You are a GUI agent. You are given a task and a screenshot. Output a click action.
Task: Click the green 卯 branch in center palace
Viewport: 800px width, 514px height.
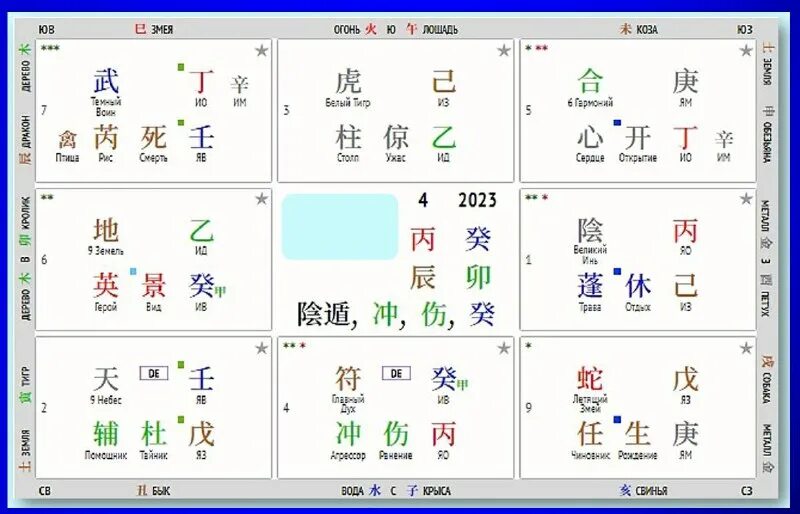[478, 278]
